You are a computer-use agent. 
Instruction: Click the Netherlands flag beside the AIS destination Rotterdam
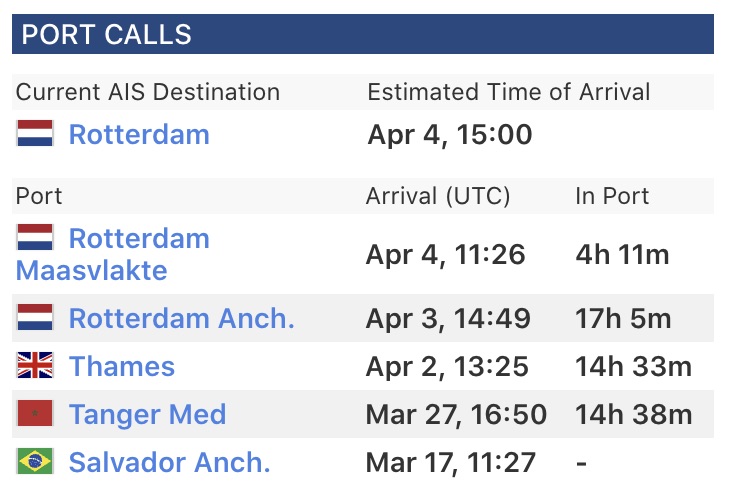[35, 134]
